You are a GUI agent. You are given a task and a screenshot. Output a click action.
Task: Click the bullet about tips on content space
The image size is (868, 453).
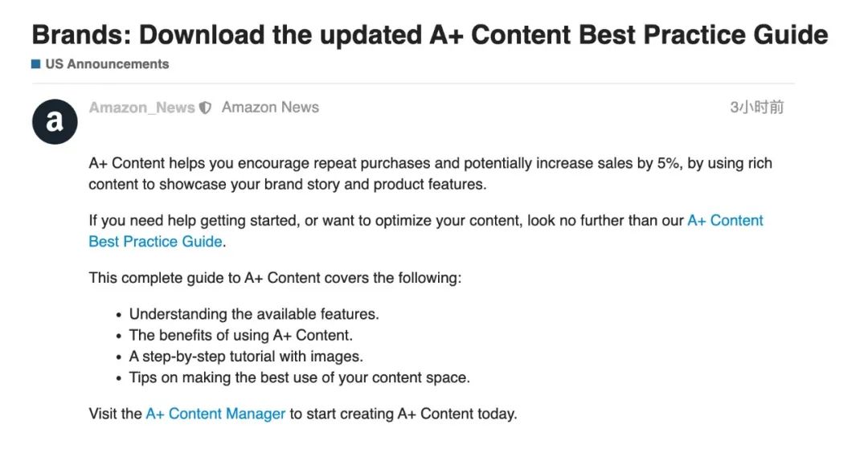pyautogui.click(x=299, y=377)
